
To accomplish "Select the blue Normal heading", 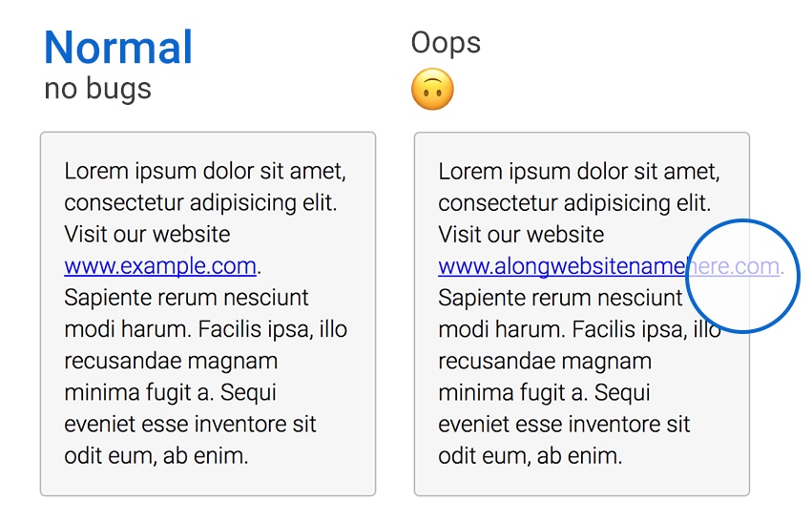I will pos(118,48).
